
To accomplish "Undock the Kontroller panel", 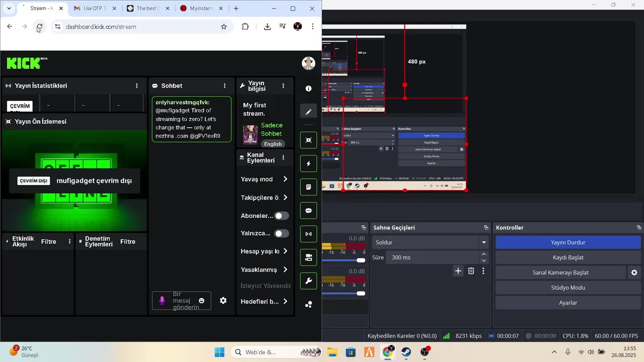I will click(x=639, y=228).
